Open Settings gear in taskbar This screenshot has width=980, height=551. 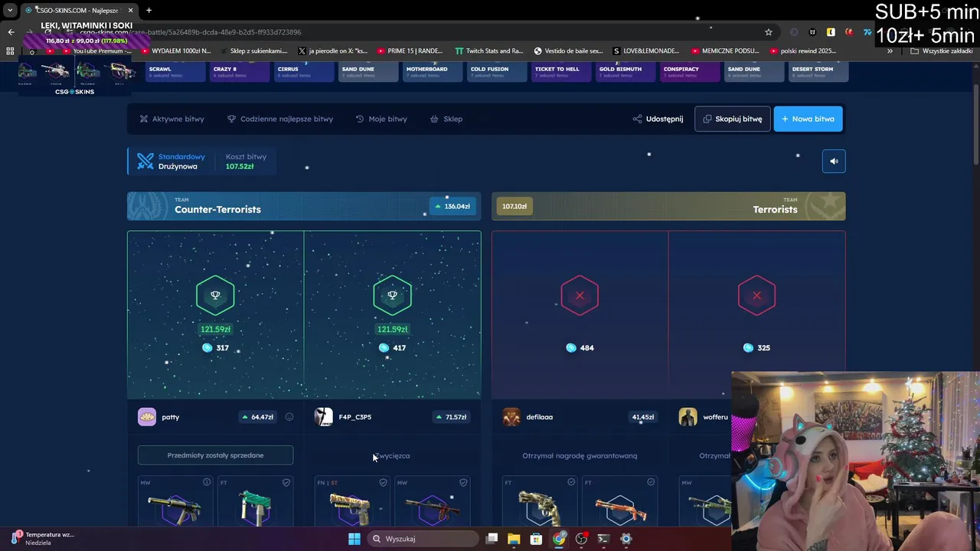click(626, 539)
